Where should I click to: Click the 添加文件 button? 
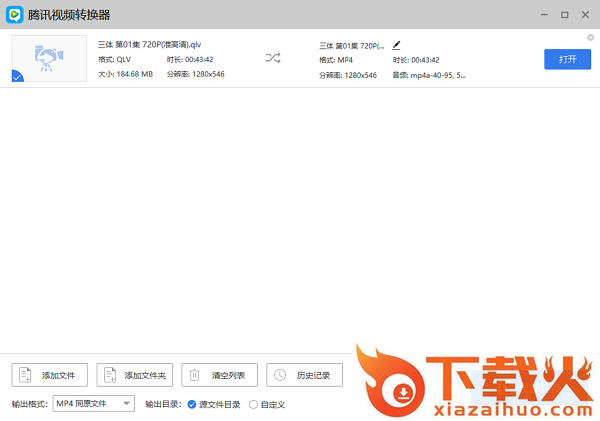click(x=50, y=375)
